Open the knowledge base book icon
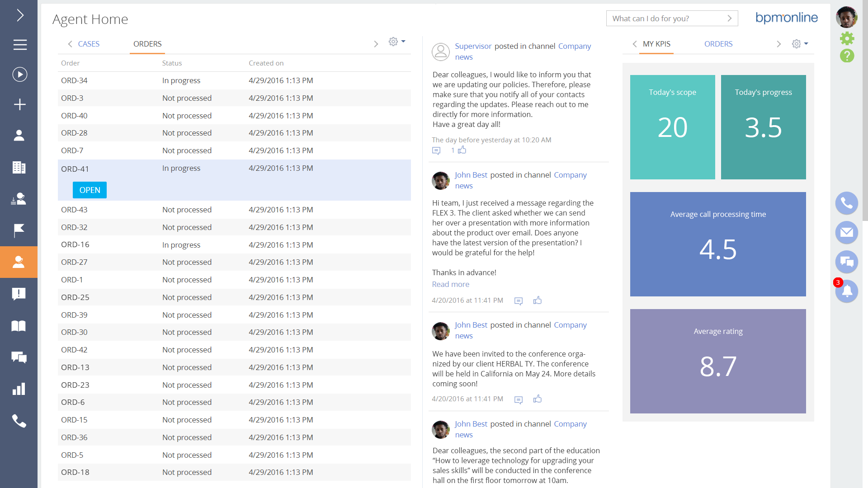 19,326
